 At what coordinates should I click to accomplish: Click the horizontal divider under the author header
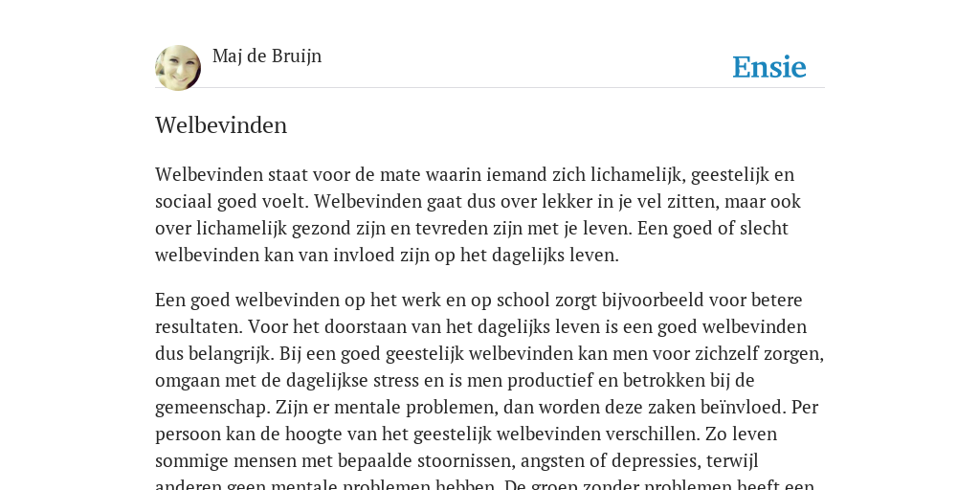[x=490, y=88]
